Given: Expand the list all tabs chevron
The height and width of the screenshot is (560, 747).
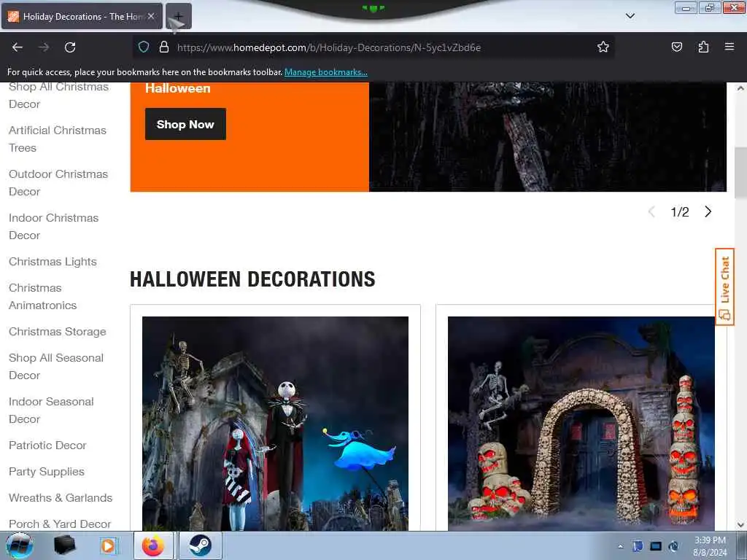Looking at the screenshot, I should [x=630, y=16].
